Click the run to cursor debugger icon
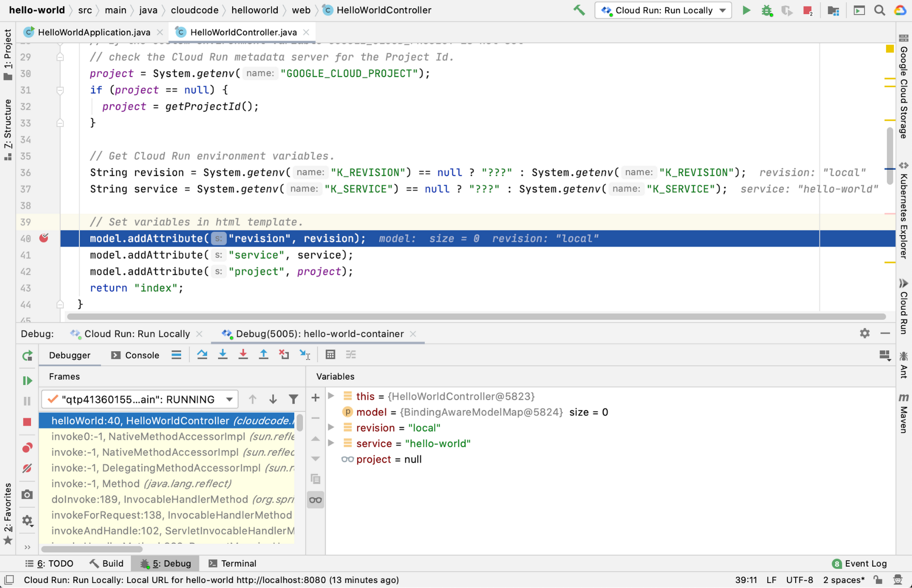The height and width of the screenshot is (588, 912). [305, 354]
